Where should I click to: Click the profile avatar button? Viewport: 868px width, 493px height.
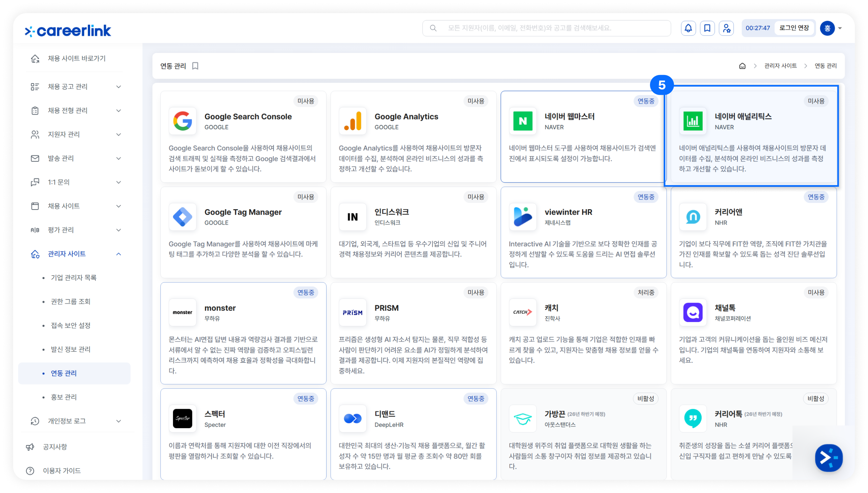coord(827,28)
